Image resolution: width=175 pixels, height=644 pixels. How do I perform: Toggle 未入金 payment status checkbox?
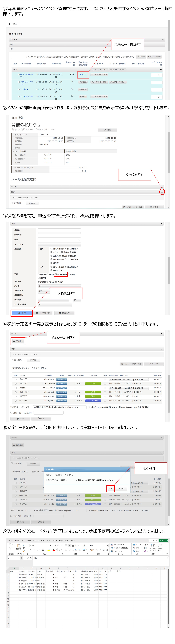pyautogui.click(x=47, y=282)
